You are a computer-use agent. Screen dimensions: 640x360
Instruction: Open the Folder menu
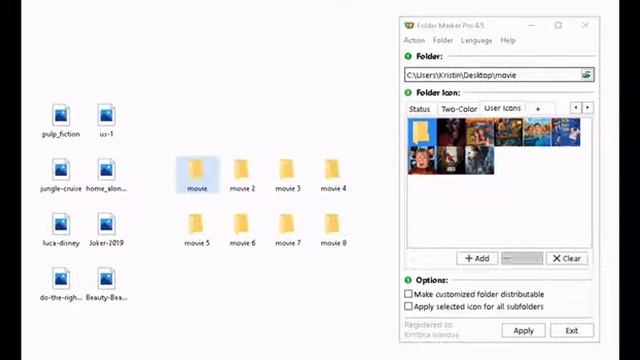point(443,40)
